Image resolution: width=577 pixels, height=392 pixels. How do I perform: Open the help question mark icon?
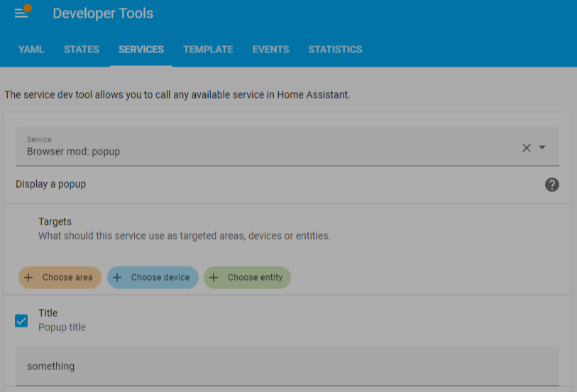(551, 184)
